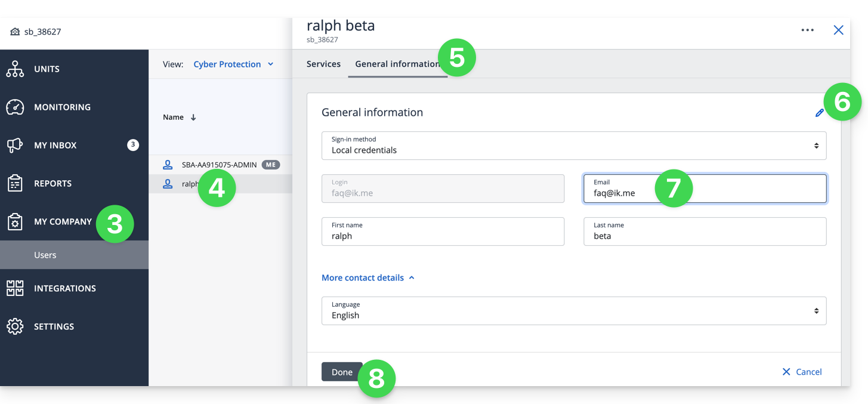The width and height of the screenshot is (868, 404).
Task: Switch to the Services tab
Action: coord(323,64)
